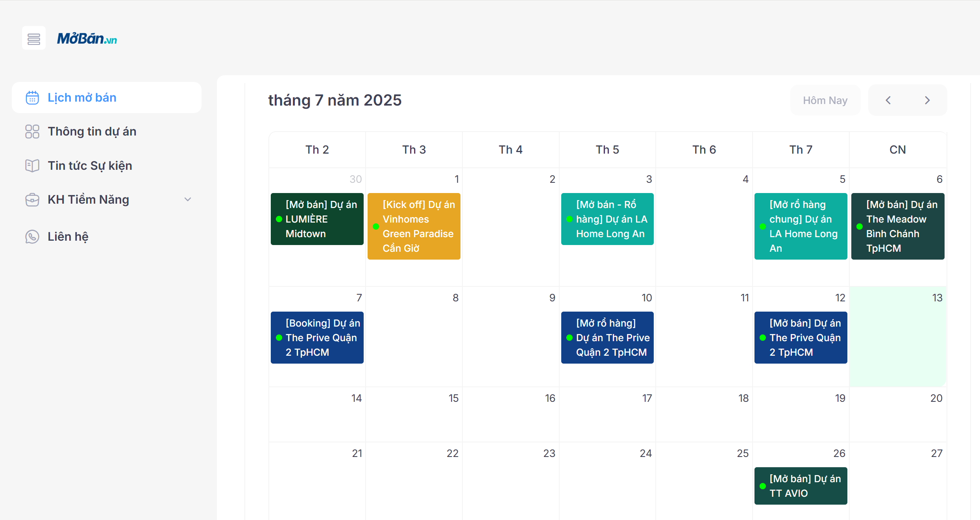The image size is (980, 520).
Task: Go to next month with right arrow
Action: tap(927, 100)
